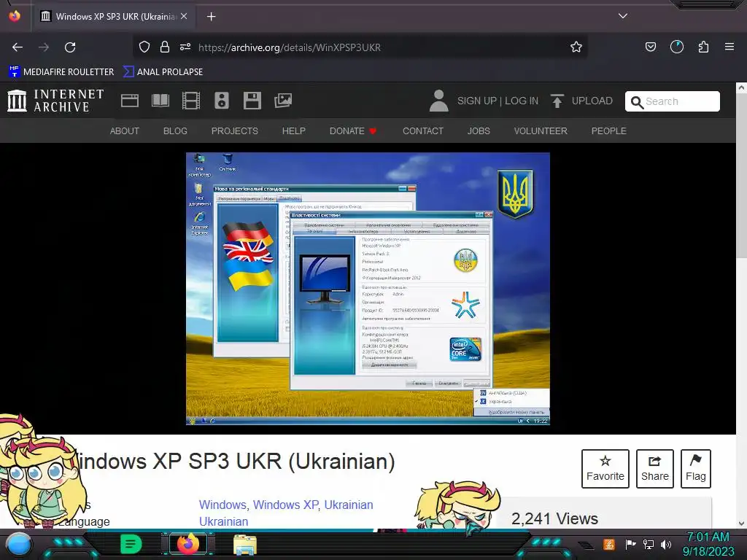The height and width of the screenshot is (560, 747).
Task: Open the Firefox hamburger application menu
Action: (x=729, y=47)
